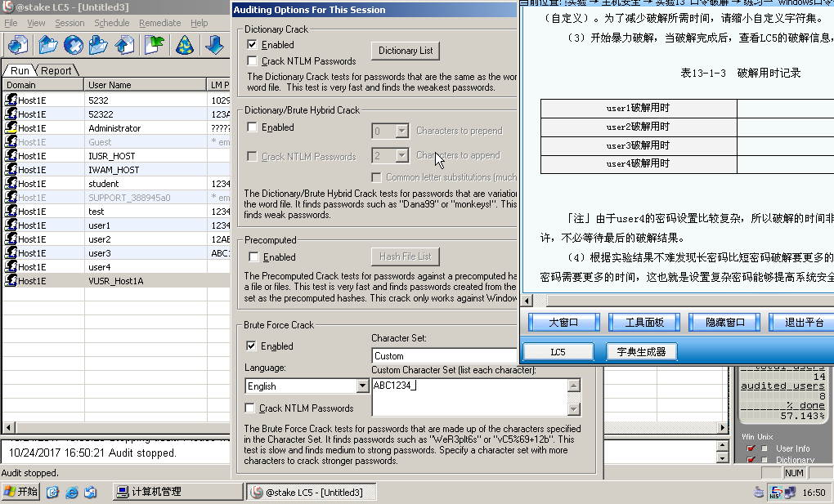The width and height of the screenshot is (834, 504).
Task: Open the Schedule menu
Action: click(112, 23)
